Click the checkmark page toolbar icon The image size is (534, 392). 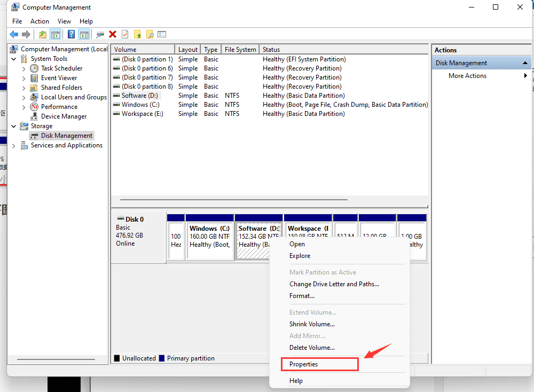[x=125, y=35]
